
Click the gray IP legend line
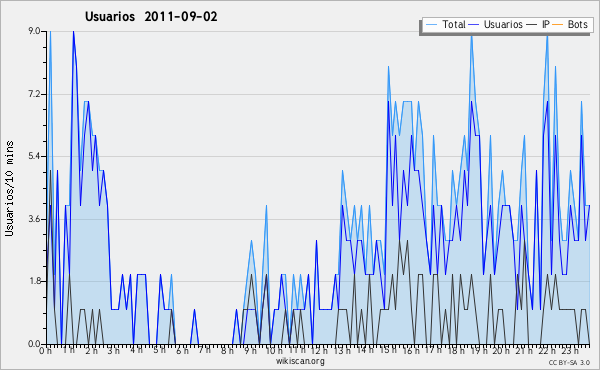532,24
